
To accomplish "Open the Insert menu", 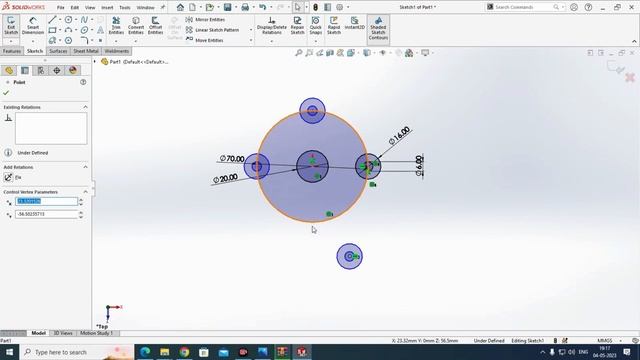I will [x=107, y=7].
